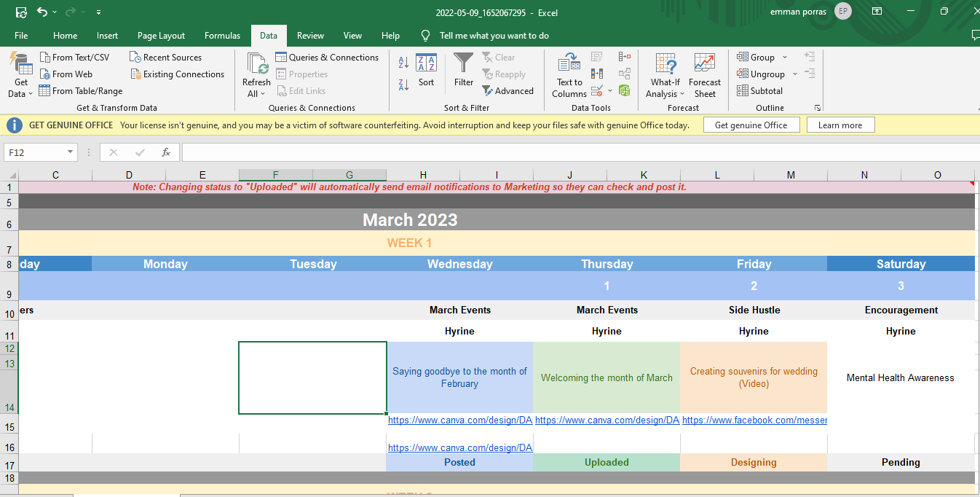This screenshot has width=980, height=497.
Task: Open the File tab
Action: [x=21, y=35]
